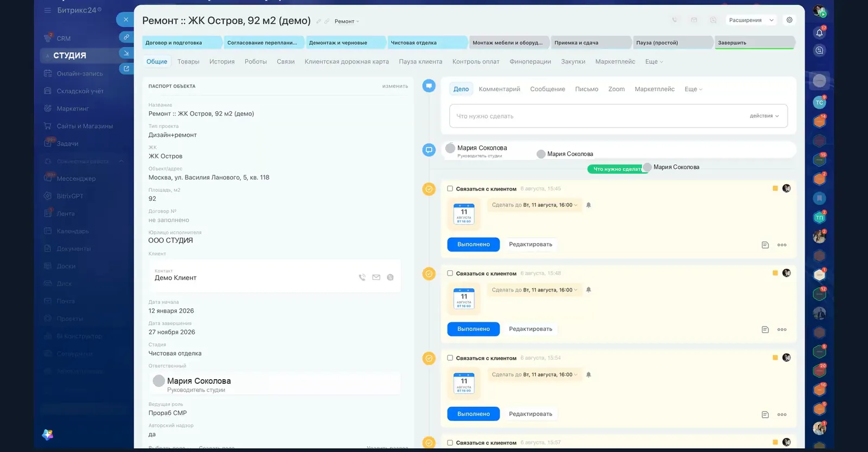
Task: Mark 15:45 task as Выполнено
Action: (474, 245)
